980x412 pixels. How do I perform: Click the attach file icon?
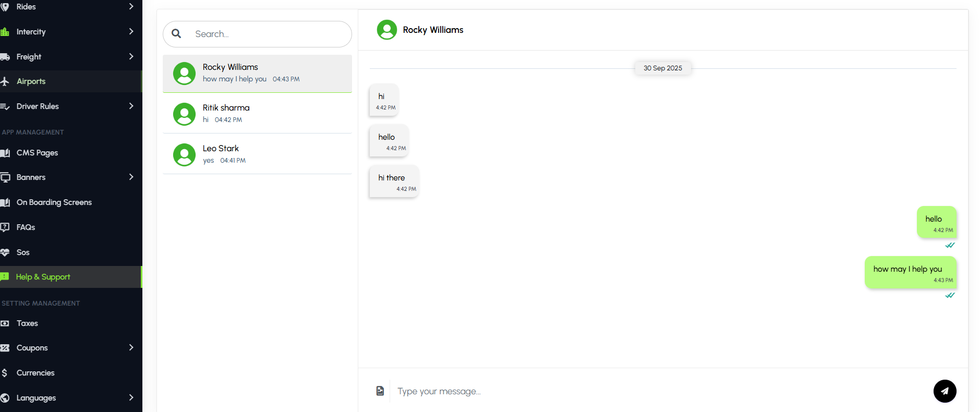(x=380, y=391)
